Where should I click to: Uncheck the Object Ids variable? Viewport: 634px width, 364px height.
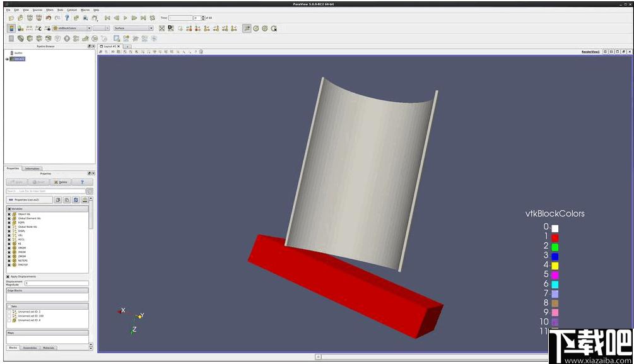coord(9,214)
